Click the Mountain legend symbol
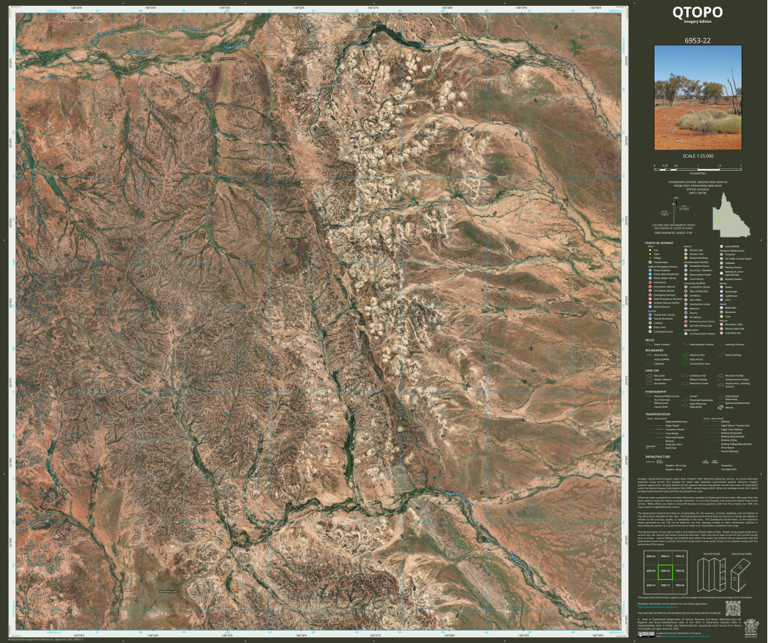 (x=721, y=312)
